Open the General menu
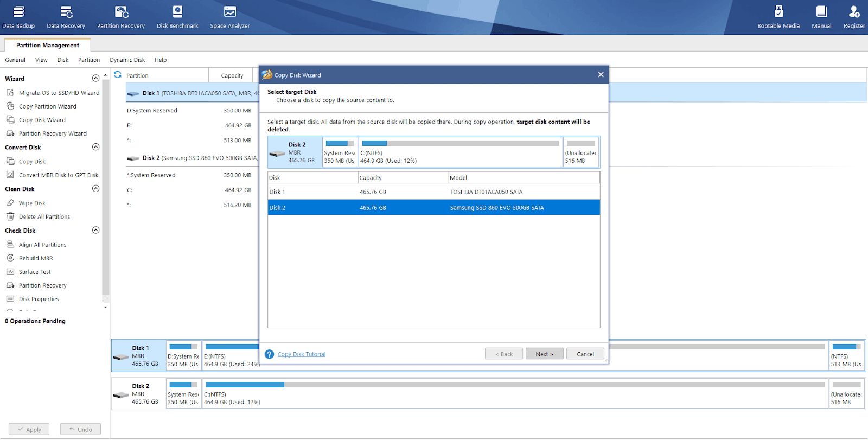Screen dimensions: 868x440 pos(15,60)
